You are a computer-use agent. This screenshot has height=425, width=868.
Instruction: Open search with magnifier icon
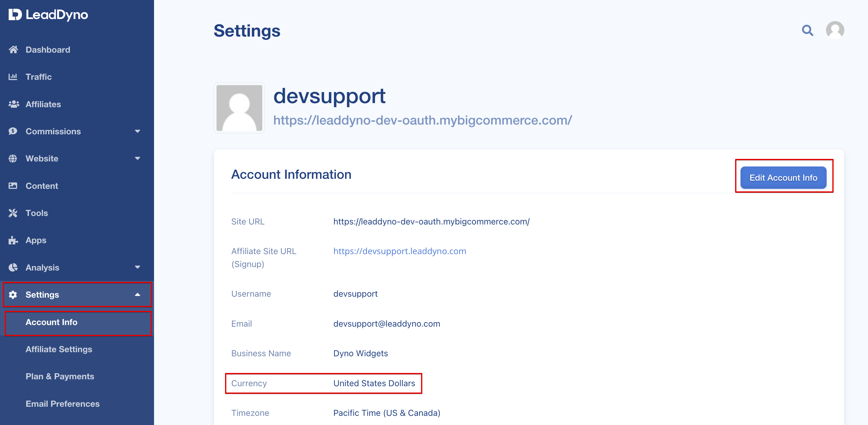tap(807, 30)
